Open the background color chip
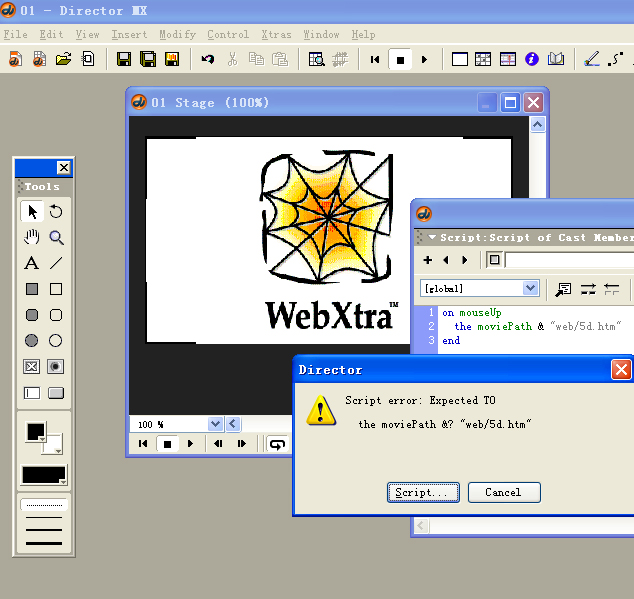This screenshot has height=599, width=634. (x=55, y=447)
